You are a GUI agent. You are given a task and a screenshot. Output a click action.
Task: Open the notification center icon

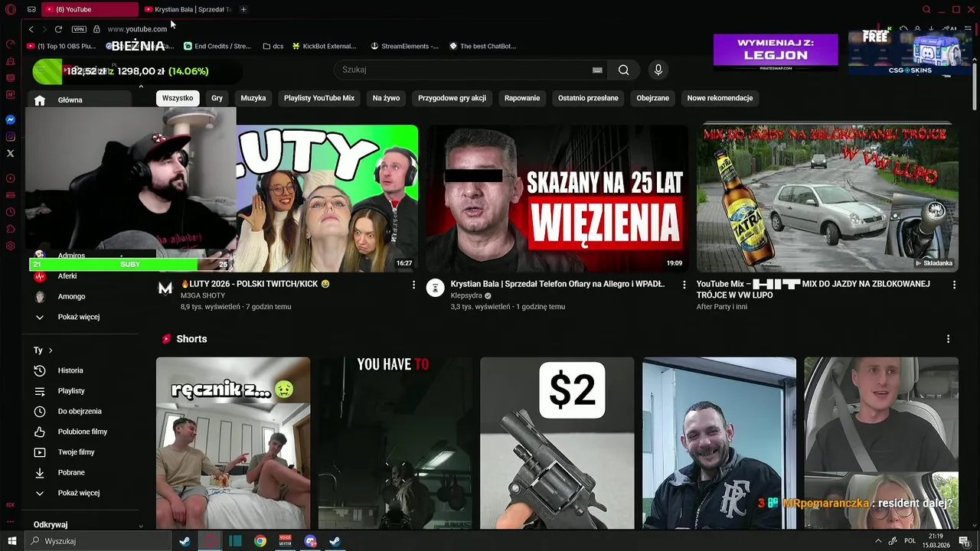(965, 541)
